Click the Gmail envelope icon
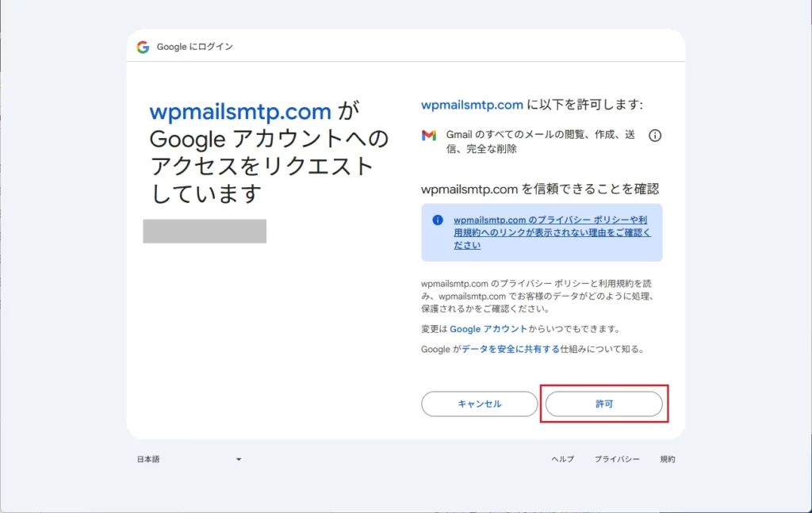Image resolution: width=812 pixels, height=513 pixels. (x=429, y=136)
